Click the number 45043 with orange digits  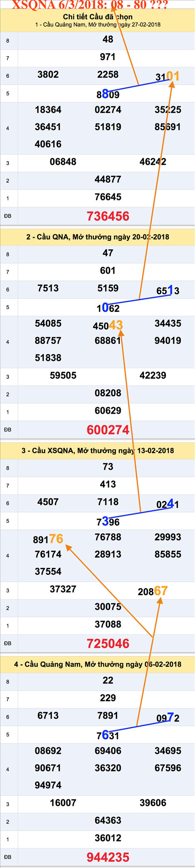click(x=108, y=325)
